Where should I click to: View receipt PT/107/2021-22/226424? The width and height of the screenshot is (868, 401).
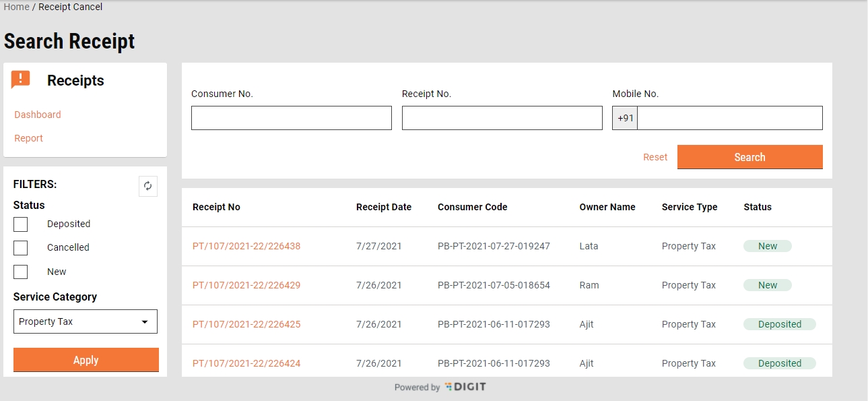tap(246, 363)
